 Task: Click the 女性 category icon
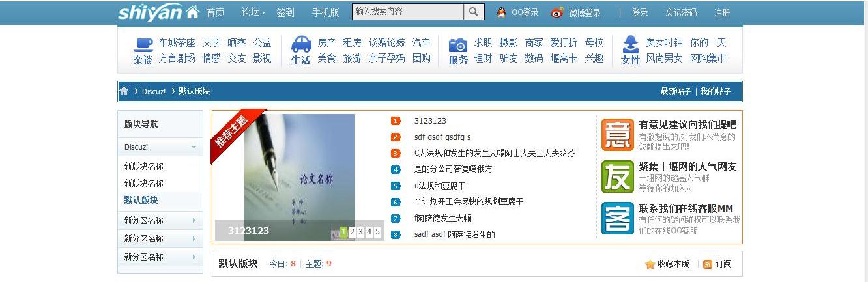click(631, 44)
